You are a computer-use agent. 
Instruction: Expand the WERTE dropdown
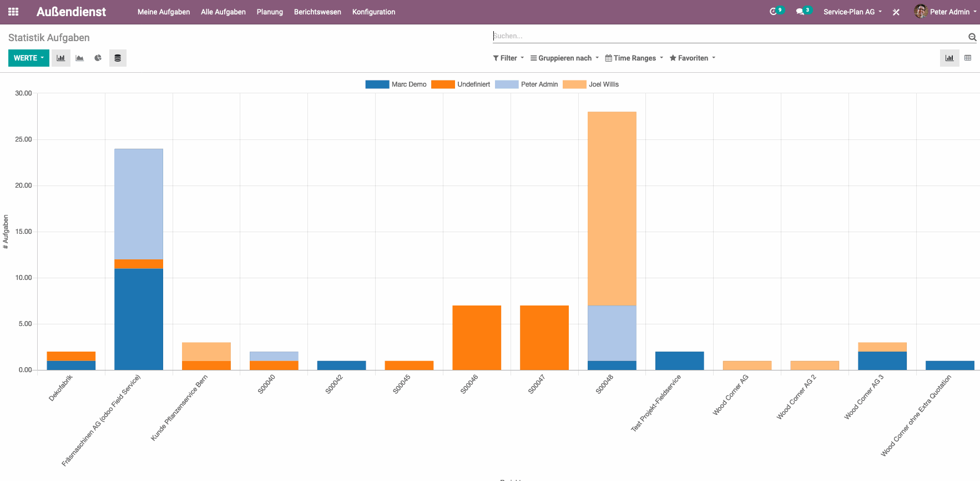pyautogui.click(x=29, y=58)
